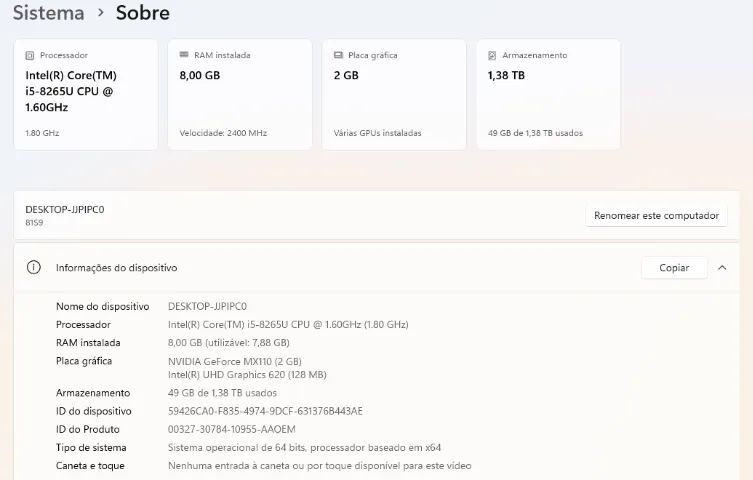This screenshot has width=753, height=480.
Task: Click Placa gráfica label in device info list
Action: coord(84,361)
